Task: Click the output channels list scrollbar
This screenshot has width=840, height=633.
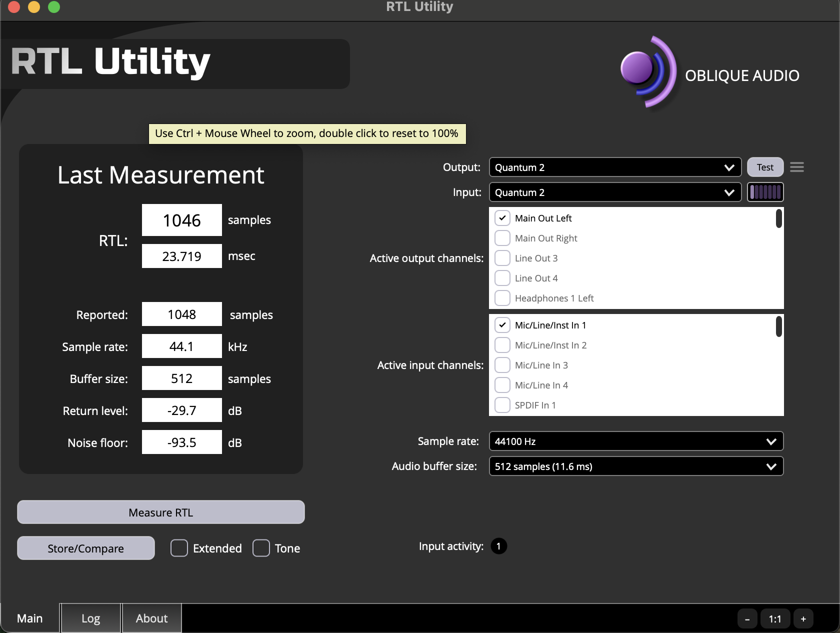Action: point(778,219)
